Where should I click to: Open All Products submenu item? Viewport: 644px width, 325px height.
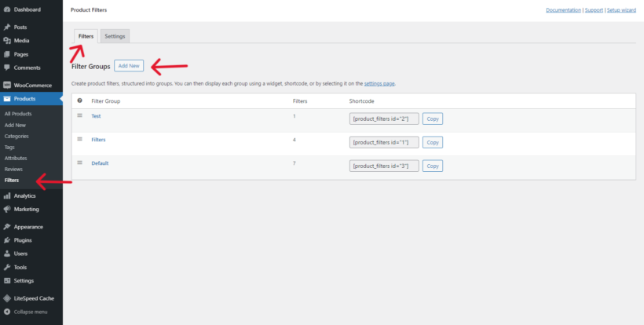point(18,114)
